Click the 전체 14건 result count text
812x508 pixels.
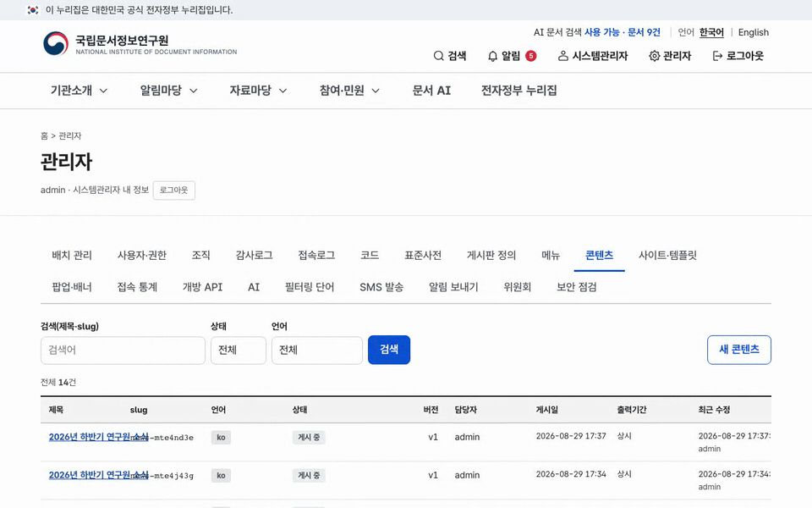pos(58,383)
